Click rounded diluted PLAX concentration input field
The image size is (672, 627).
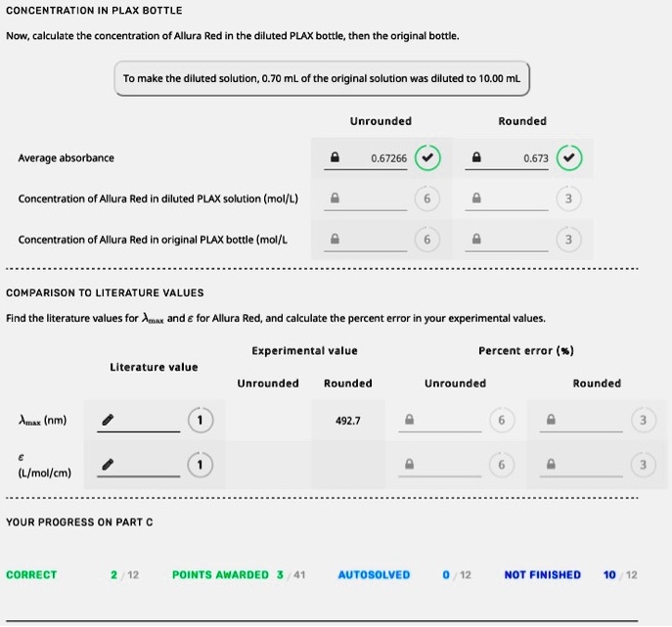pyautogui.click(x=515, y=199)
